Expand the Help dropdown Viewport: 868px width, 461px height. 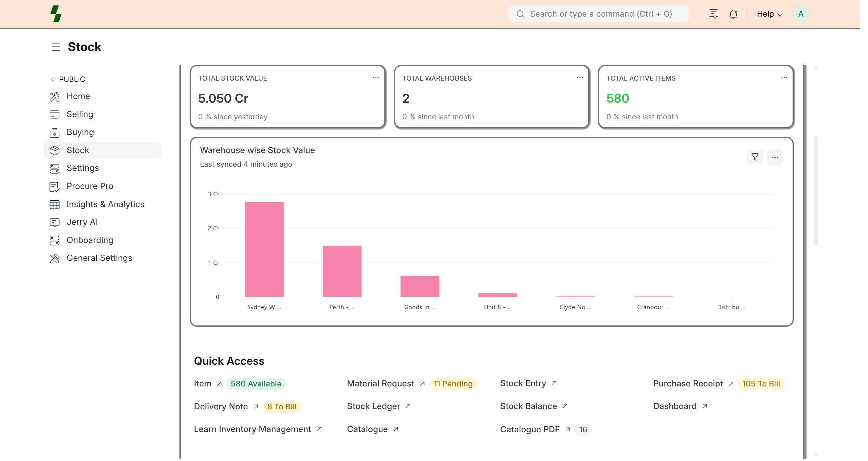[769, 14]
